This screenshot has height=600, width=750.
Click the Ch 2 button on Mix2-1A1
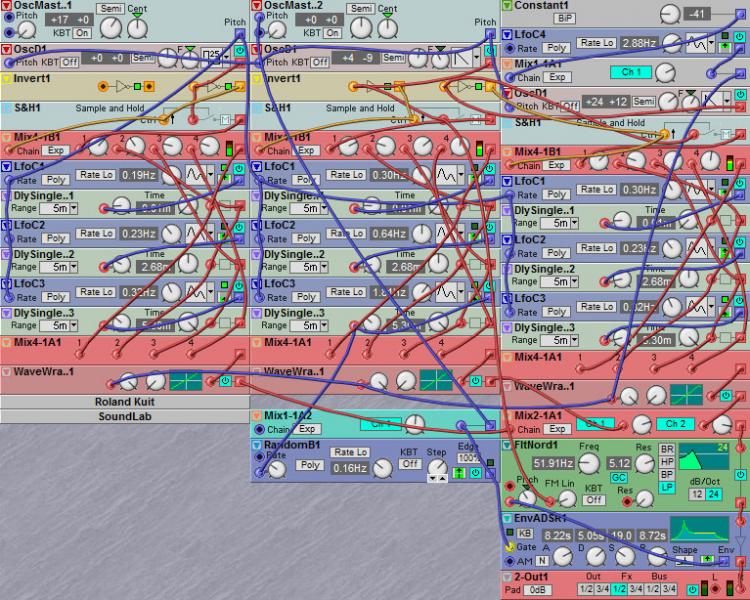click(x=676, y=424)
